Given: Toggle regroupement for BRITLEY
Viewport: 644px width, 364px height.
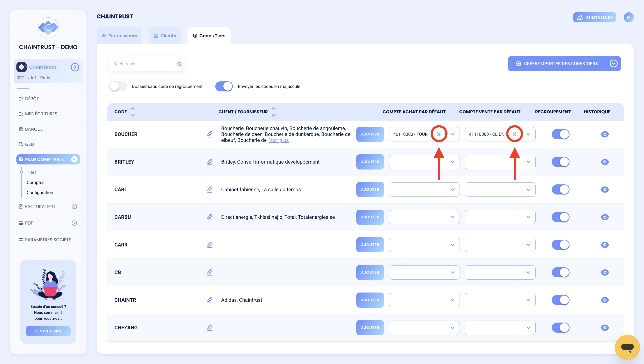Looking at the screenshot, I should (x=561, y=162).
